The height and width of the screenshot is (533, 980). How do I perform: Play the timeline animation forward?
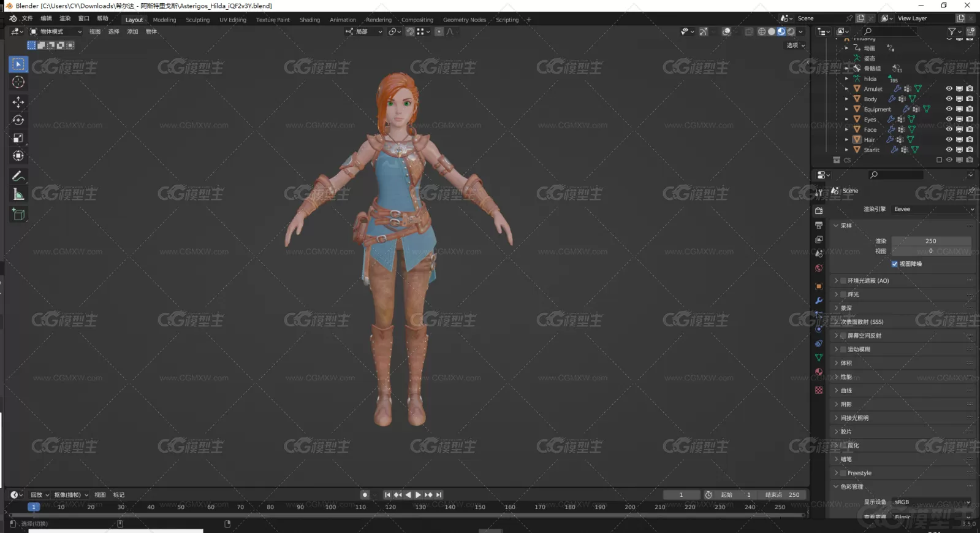pos(418,495)
